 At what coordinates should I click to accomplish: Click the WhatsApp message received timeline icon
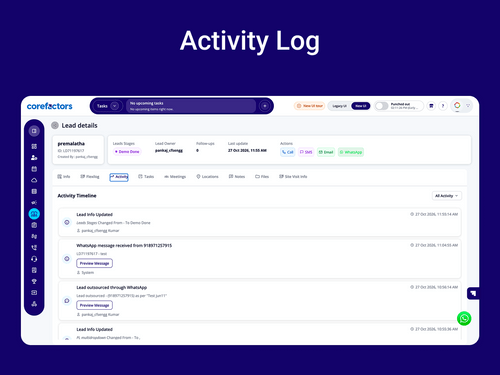[67, 259]
